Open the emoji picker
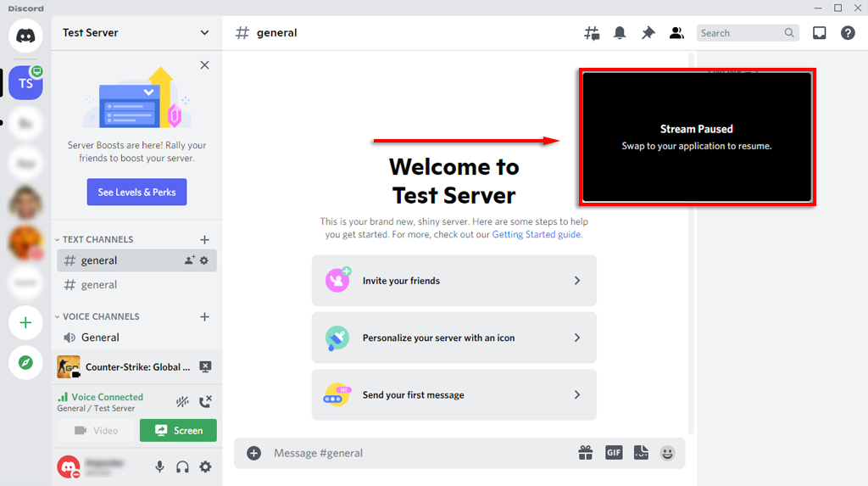Screen dimensions: 868x486 [x=668, y=453]
